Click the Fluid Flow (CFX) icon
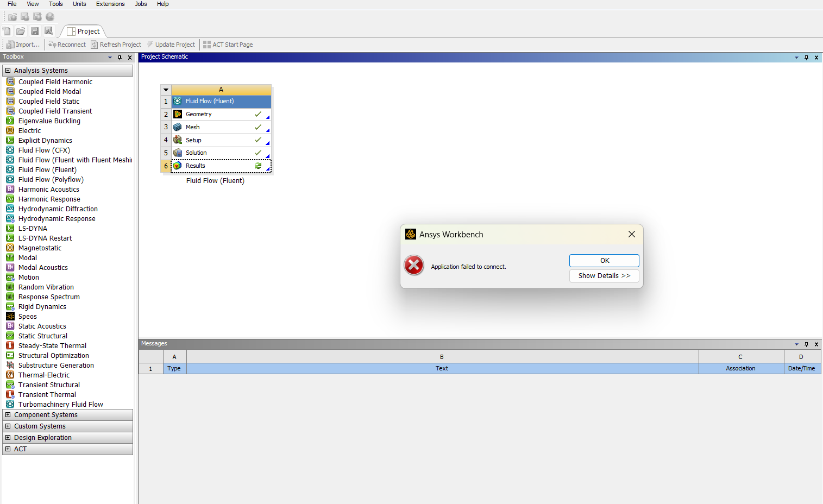 click(x=10, y=150)
